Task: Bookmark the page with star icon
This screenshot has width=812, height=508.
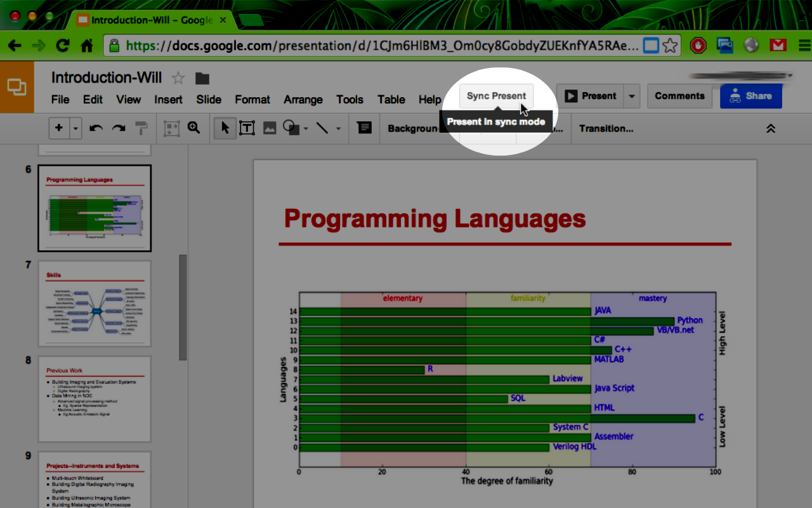Action: (x=670, y=46)
